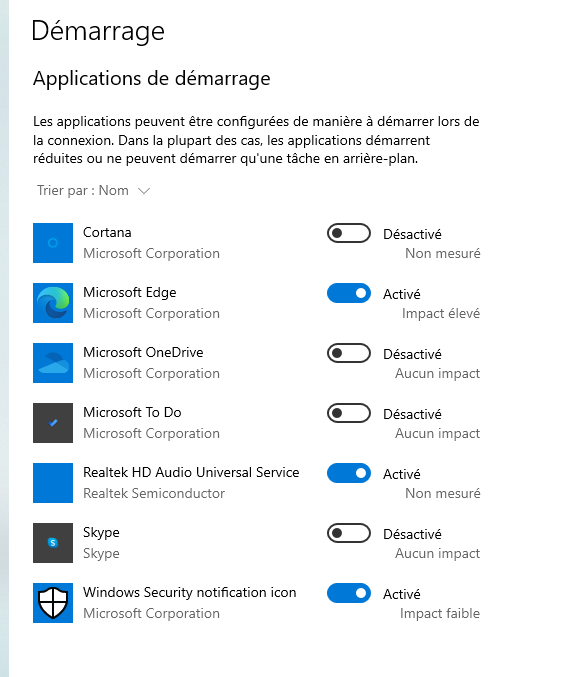Select the Microsoft Edge app name
This screenshot has height=677, width=574.
130,292
